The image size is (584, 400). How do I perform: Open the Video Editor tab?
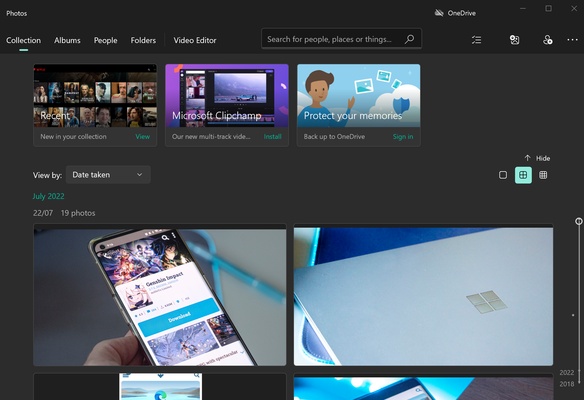(195, 40)
